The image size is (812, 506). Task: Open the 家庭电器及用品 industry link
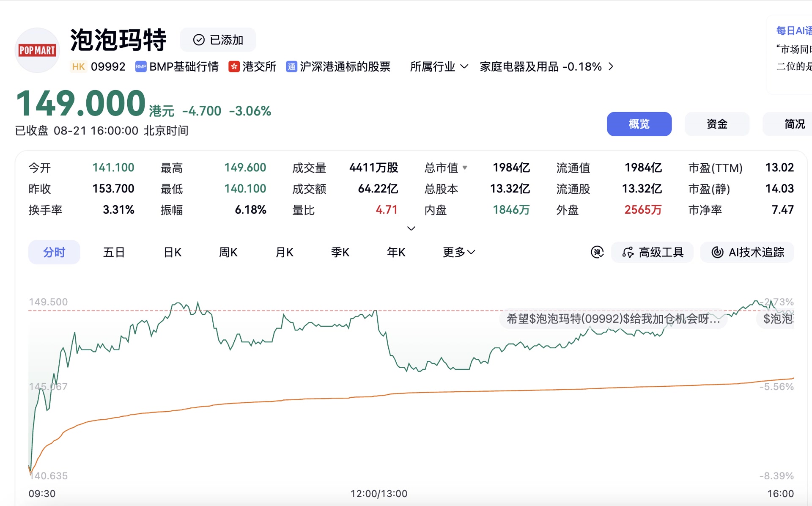[546, 67]
